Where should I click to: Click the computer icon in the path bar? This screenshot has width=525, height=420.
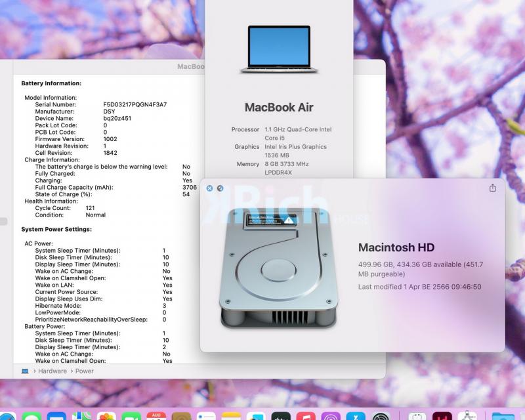[25, 371]
